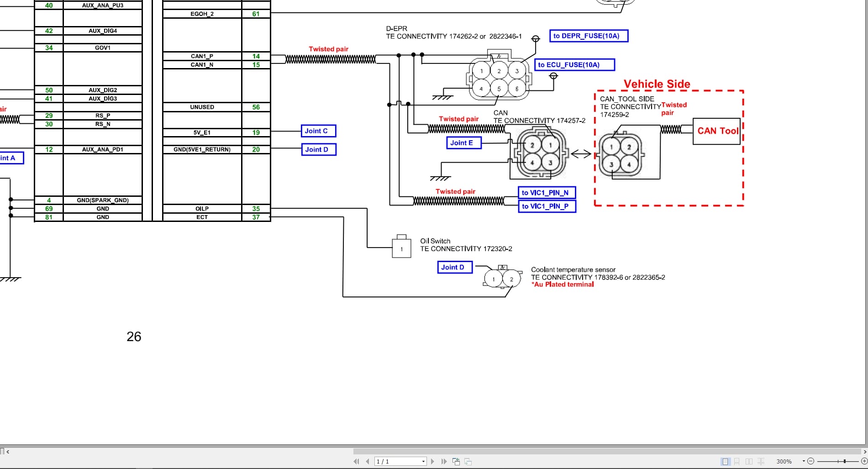Switch to two-page view
Viewport: 868px width, 469px height.
tap(749, 462)
